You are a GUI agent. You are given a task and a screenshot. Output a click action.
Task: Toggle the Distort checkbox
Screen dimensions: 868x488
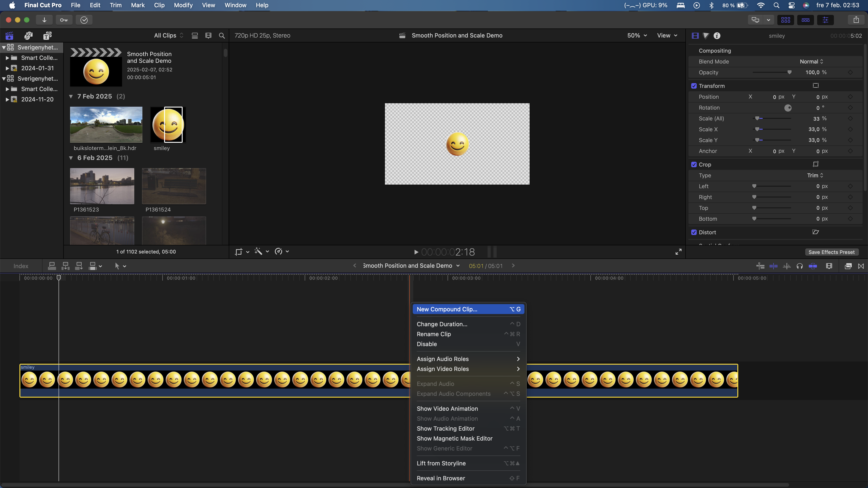pyautogui.click(x=694, y=232)
